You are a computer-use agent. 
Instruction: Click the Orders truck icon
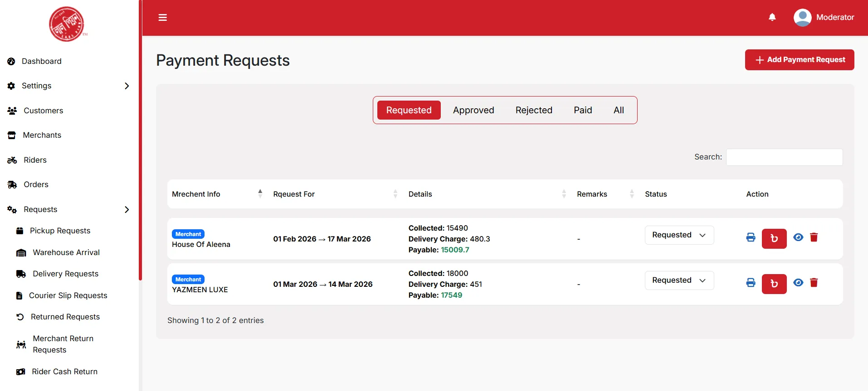(12, 184)
